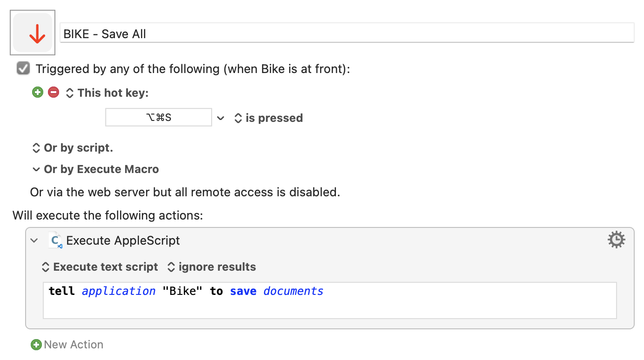The height and width of the screenshot is (360, 644).
Task: Add a new trigger with green plus
Action: tap(38, 93)
